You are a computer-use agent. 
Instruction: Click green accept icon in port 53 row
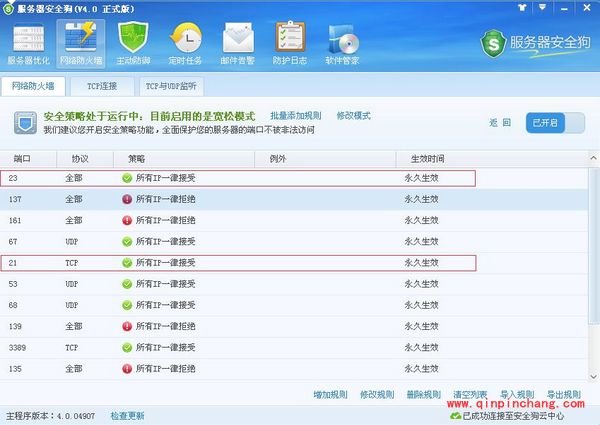pyautogui.click(x=127, y=284)
